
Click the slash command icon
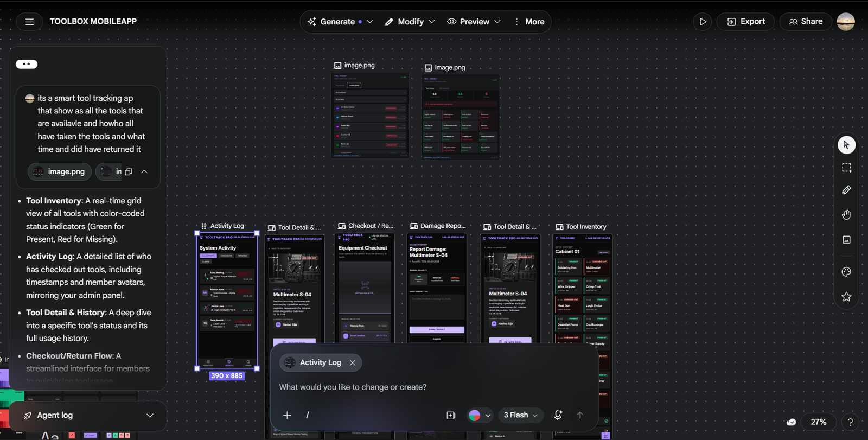click(x=308, y=415)
